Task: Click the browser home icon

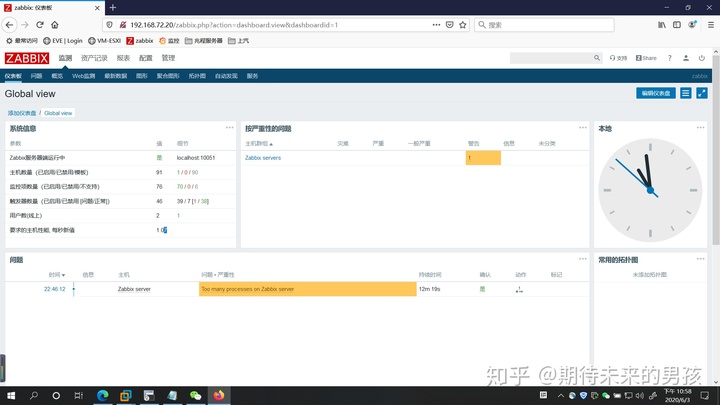Action: 55,25
